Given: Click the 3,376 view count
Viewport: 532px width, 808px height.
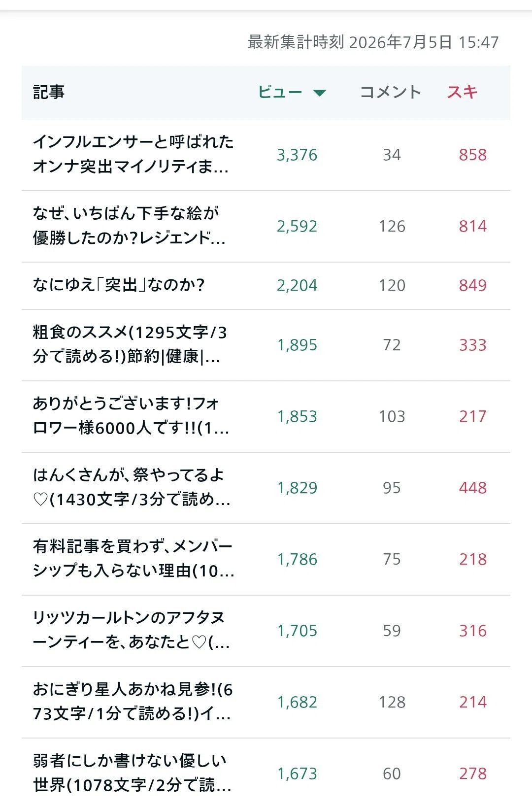Looking at the screenshot, I should click(x=297, y=155).
